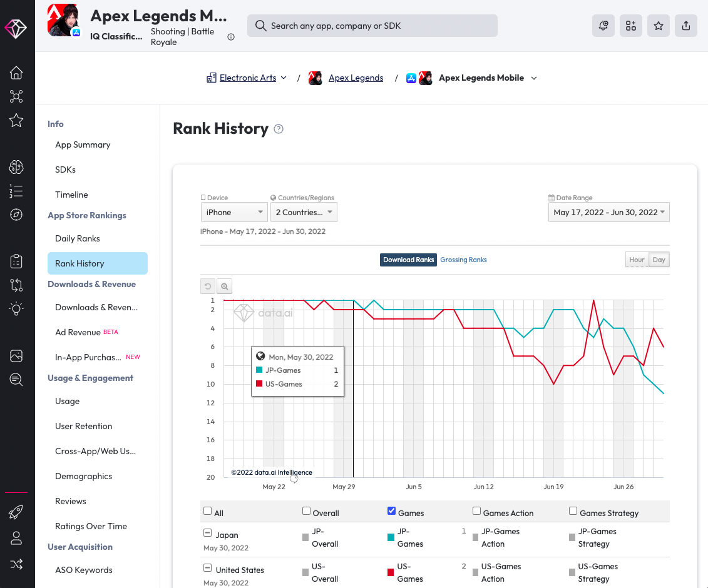
Task: Switch to Download Ranks tab
Action: click(408, 260)
